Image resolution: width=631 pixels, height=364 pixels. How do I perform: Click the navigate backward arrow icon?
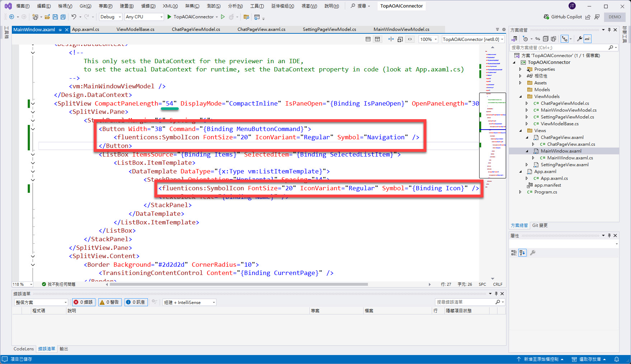[x=11, y=17]
